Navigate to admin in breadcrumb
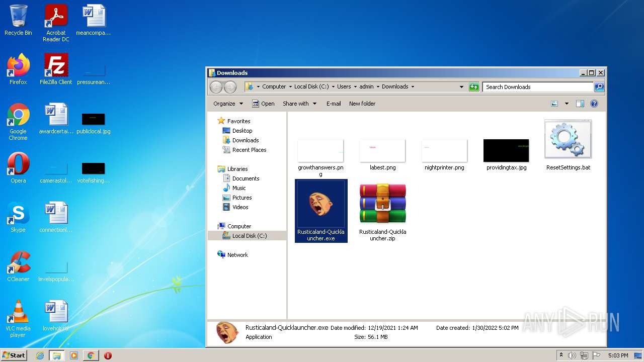This screenshot has height=362, width=644. 366,87
